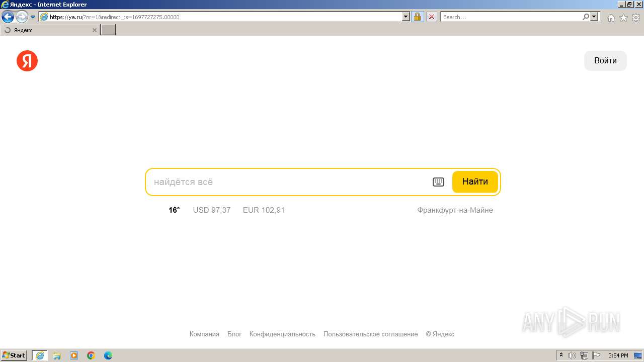Click the © Яндекс footer text

pos(440,334)
